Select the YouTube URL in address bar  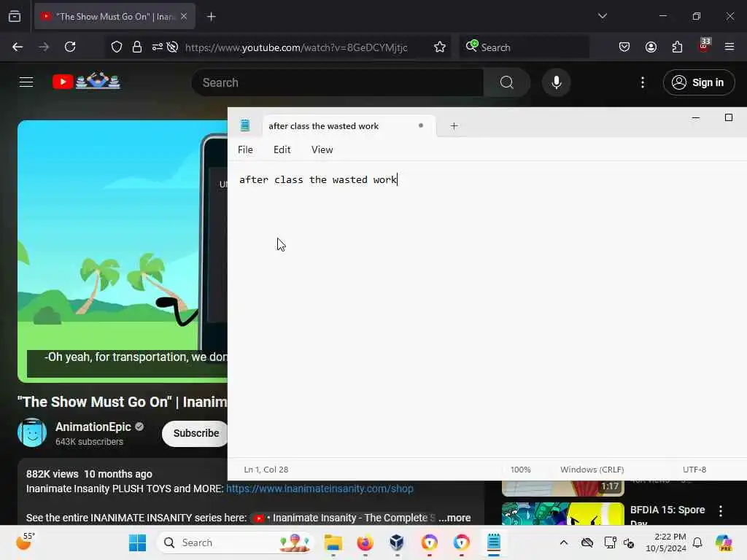tap(296, 47)
